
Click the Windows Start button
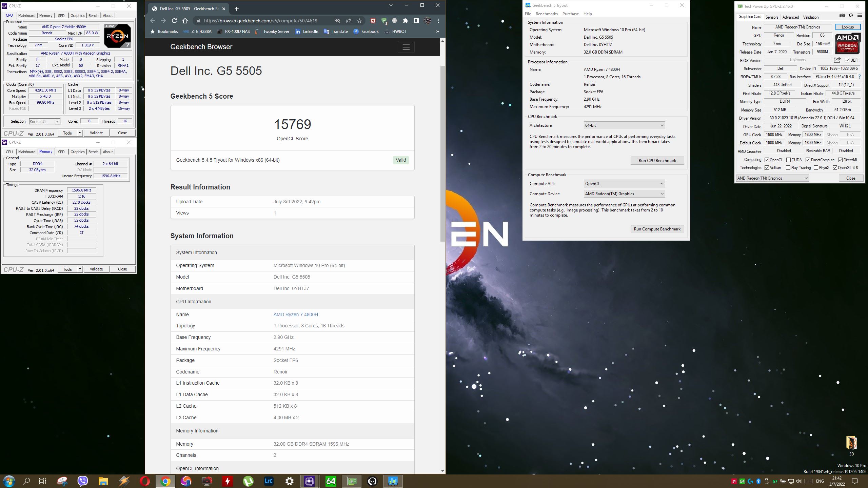(x=9, y=481)
